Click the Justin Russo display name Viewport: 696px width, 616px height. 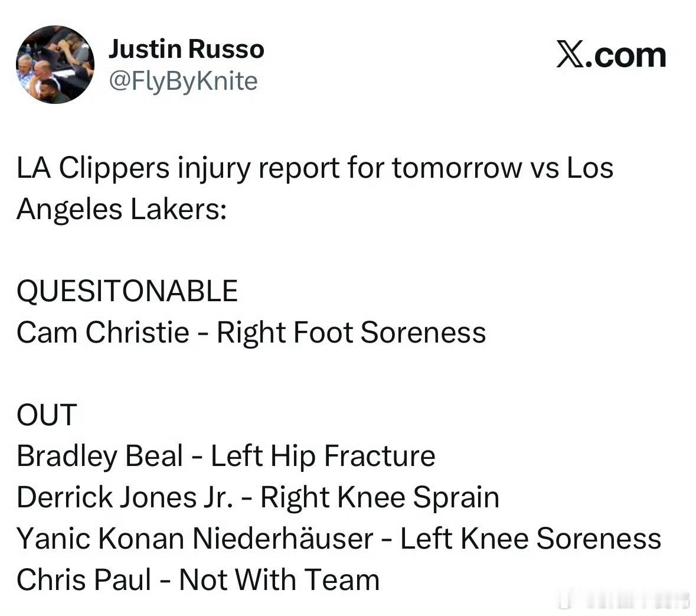[187, 49]
